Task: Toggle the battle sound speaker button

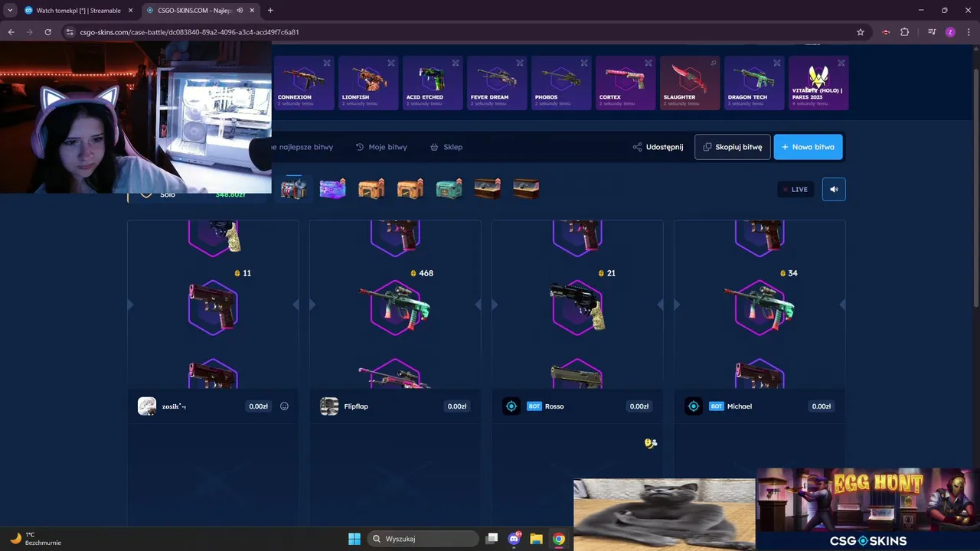Action: 834,189
